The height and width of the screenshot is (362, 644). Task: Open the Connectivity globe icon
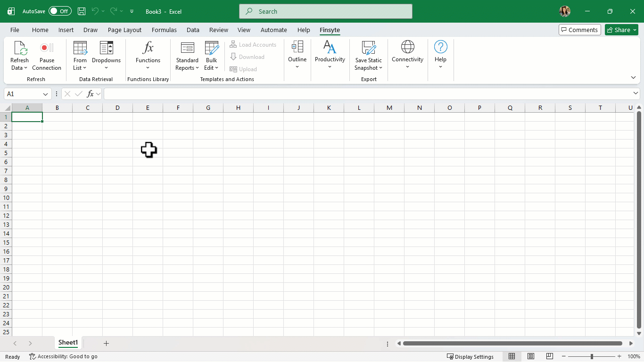[x=407, y=47]
